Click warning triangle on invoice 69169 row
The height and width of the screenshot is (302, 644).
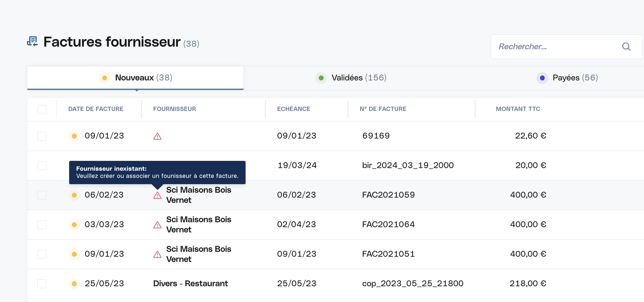coord(157,136)
